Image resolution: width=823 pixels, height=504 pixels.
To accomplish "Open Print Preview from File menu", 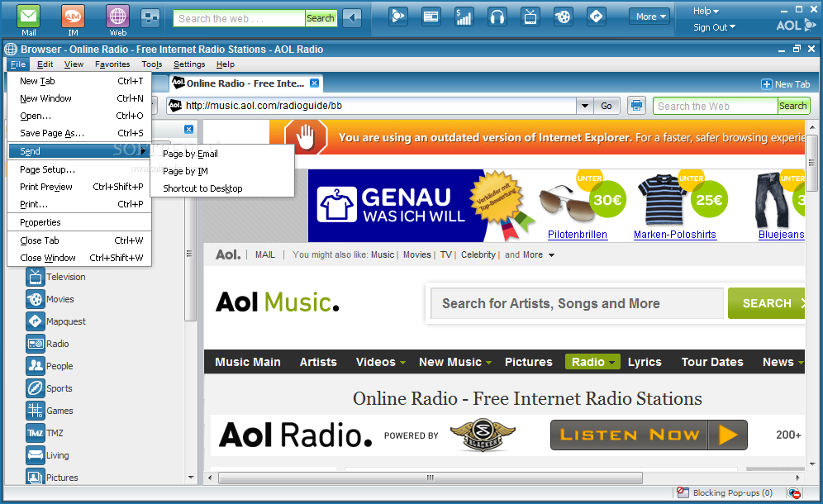I will coord(80,187).
